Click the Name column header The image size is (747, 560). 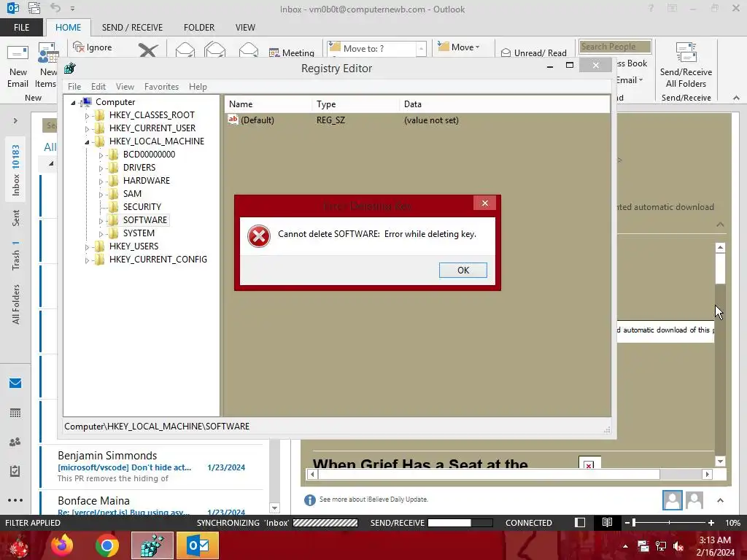tap(268, 104)
